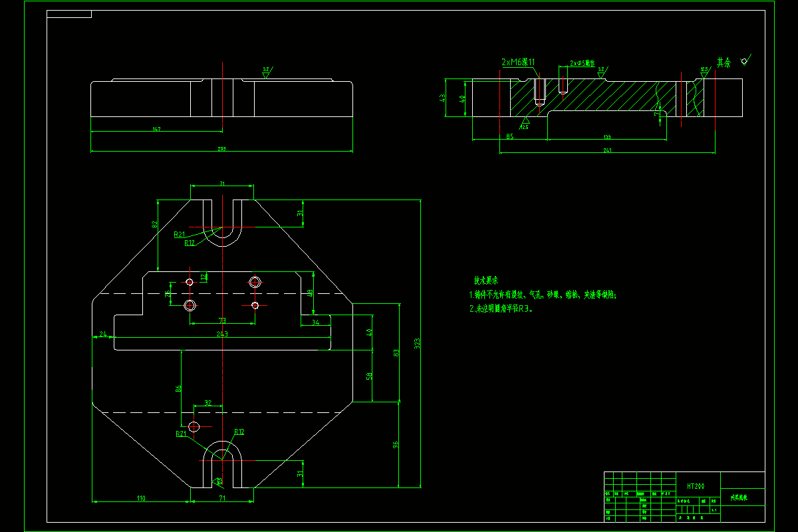
Task: Click the 243 slot width dimension
Action: click(222, 334)
